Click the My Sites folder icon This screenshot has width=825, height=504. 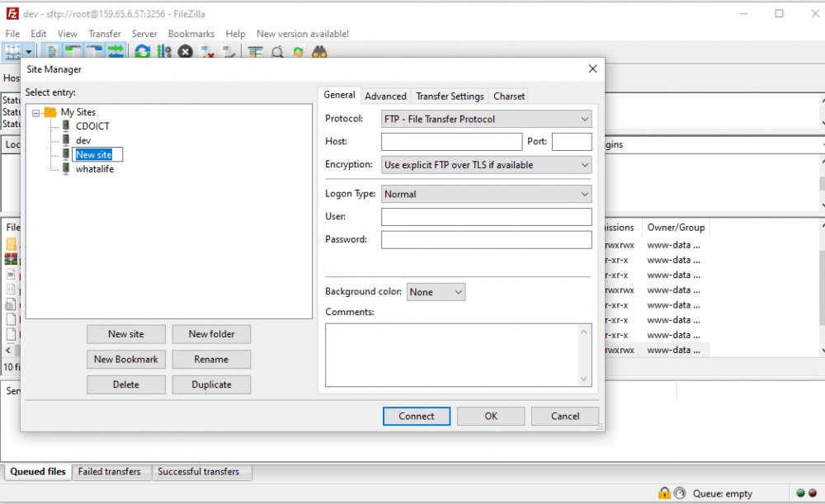point(50,112)
